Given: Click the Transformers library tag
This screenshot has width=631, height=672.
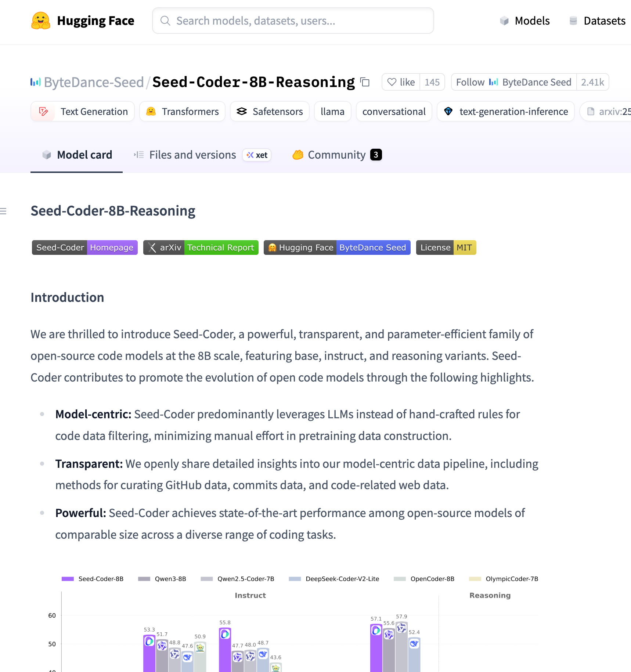Looking at the screenshot, I should pos(183,111).
